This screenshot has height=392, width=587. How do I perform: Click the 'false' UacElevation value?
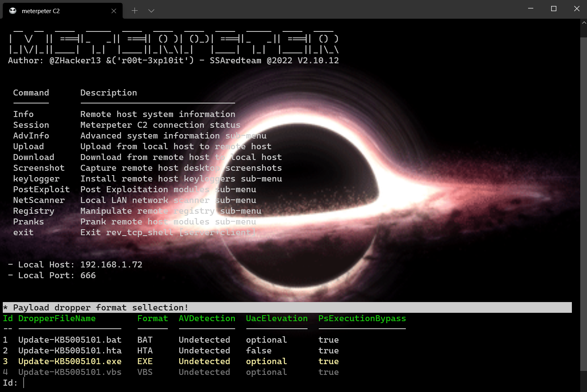pos(259,351)
